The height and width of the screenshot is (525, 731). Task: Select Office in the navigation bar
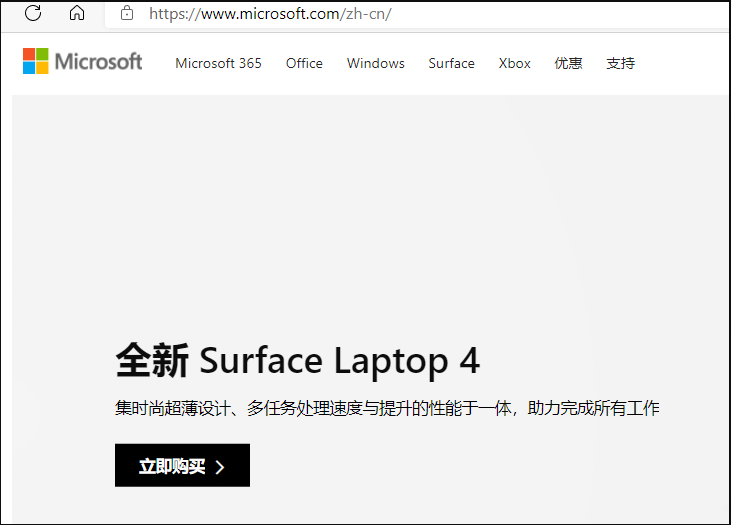pos(304,63)
